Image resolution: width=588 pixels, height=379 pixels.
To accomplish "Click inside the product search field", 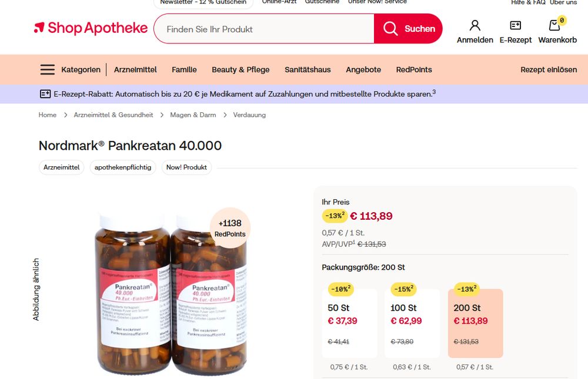I will click(259, 28).
